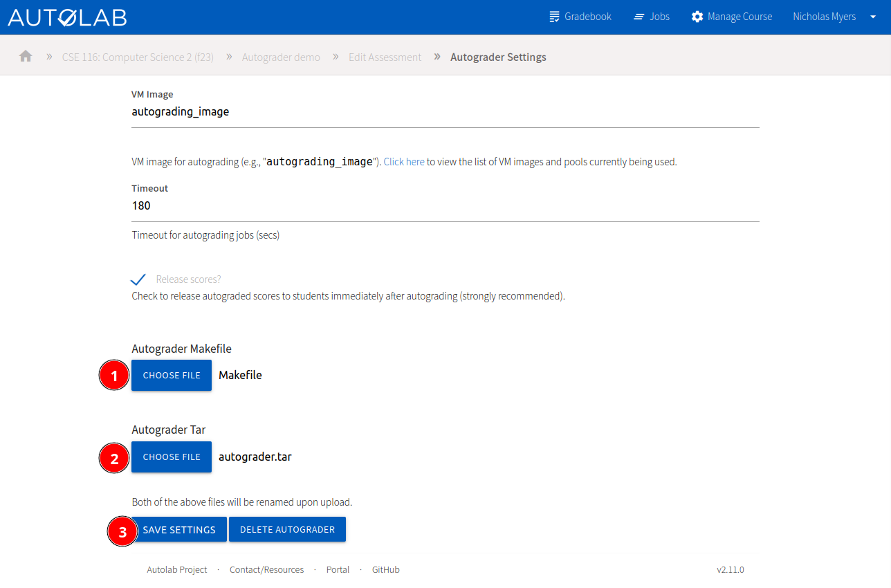891x588 pixels.
Task: Open the Gradebook link in the top bar
Action: click(580, 17)
